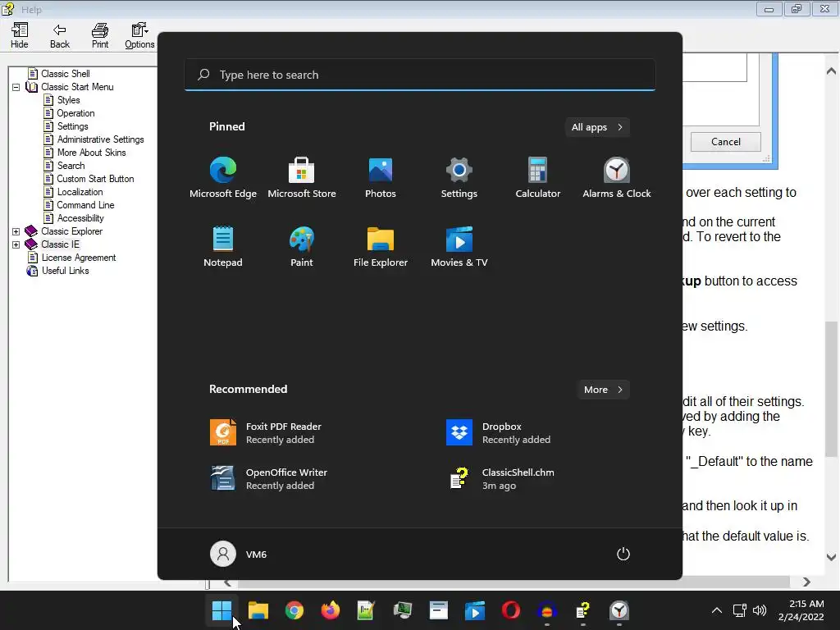Click More in the Recommended section
This screenshot has height=630, width=840.
603,390
